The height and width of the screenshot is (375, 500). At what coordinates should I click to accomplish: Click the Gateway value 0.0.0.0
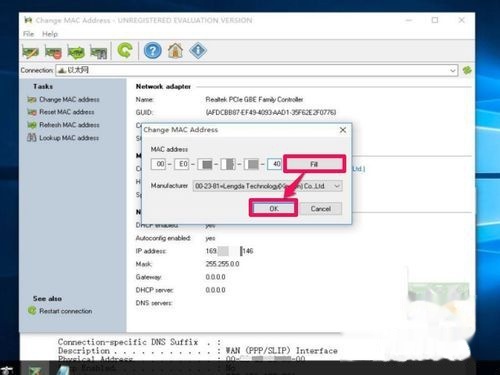(x=215, y=277)
